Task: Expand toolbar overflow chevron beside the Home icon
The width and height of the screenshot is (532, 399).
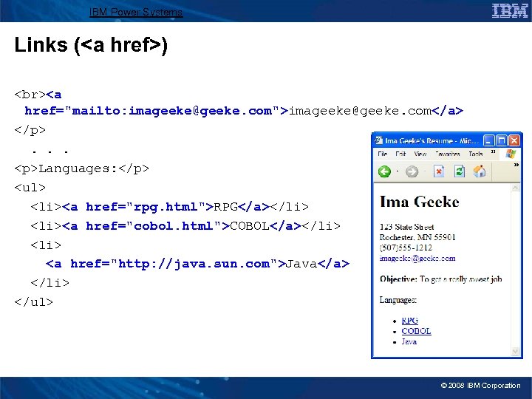Action: 516,165
